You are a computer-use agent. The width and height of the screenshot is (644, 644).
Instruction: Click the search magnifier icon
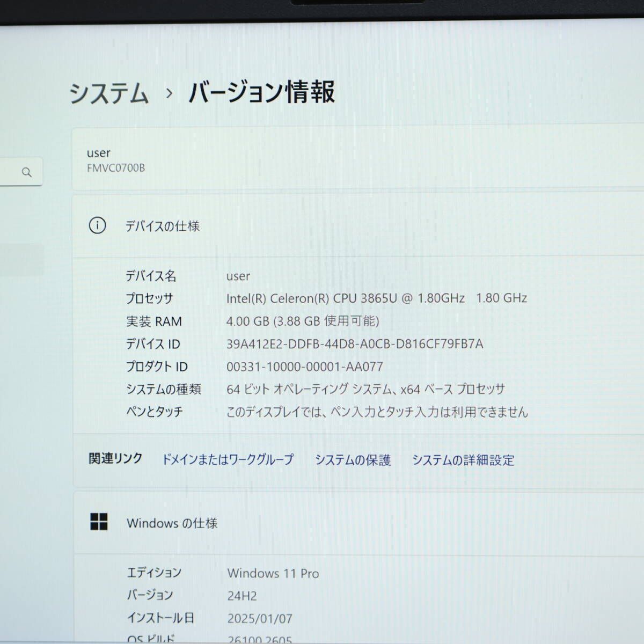(27, 172)
